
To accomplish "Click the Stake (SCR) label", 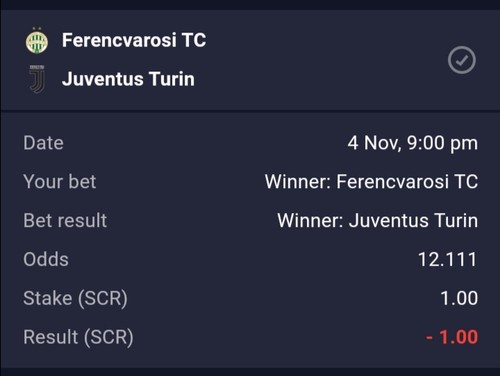I will click(x=75, y=298).
